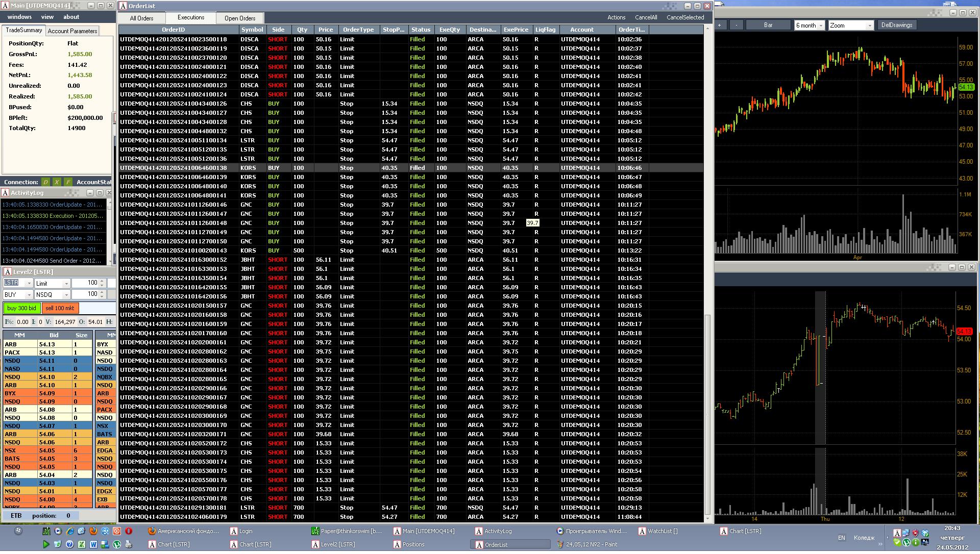Switch to the Open Orders tab
This screenshot has width=980, height=554.
[x=240, y=18]
